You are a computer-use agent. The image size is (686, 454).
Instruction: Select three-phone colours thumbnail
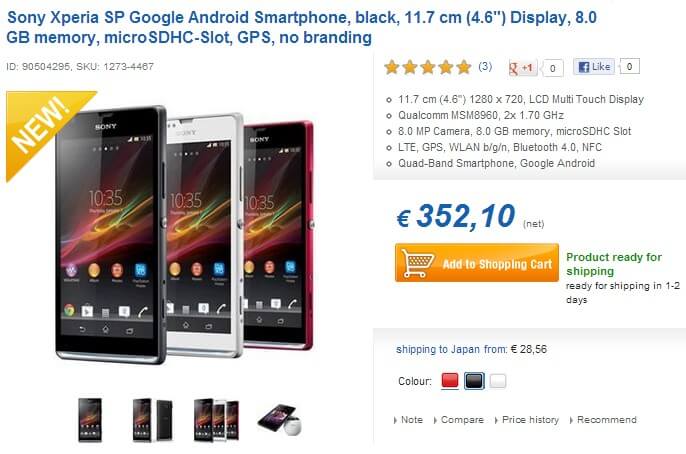tap(217, 420)
